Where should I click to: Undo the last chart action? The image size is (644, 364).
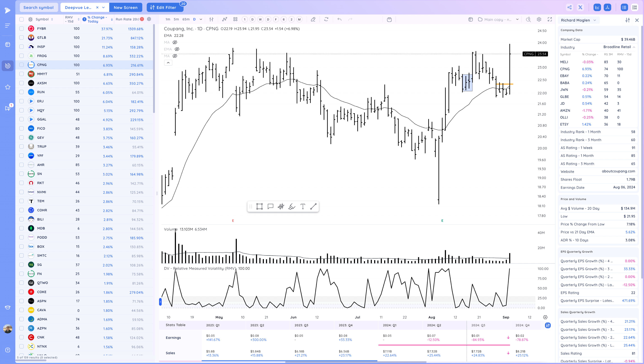339,19
